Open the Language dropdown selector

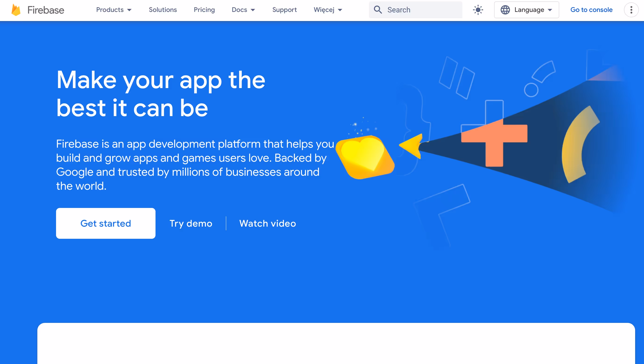[x=527, y=10]
